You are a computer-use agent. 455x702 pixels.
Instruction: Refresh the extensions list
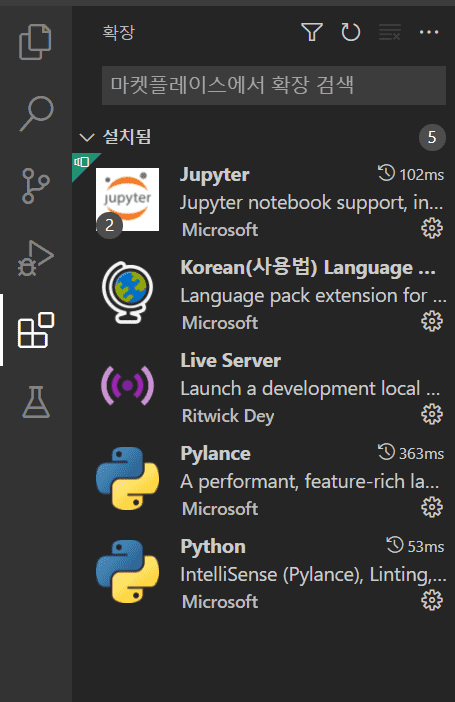pyautogui.click(x=351, y=32)
